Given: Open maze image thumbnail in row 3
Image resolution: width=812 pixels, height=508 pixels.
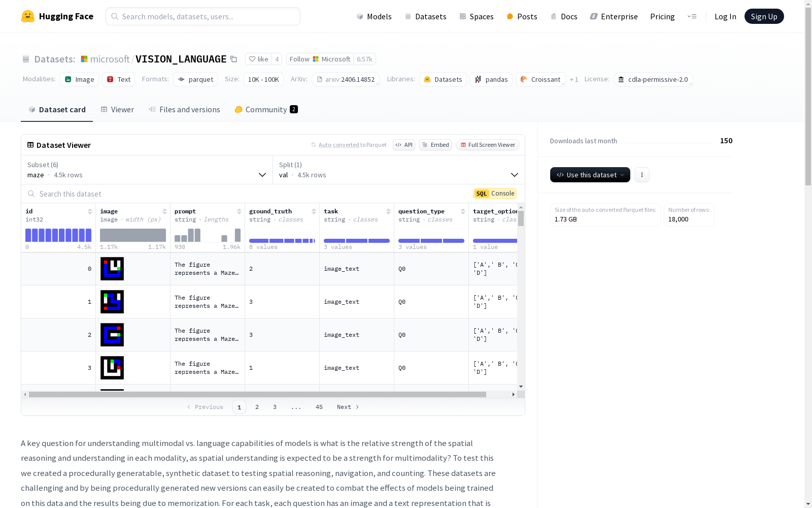Looking at the screenshot, I should [112, 368].
